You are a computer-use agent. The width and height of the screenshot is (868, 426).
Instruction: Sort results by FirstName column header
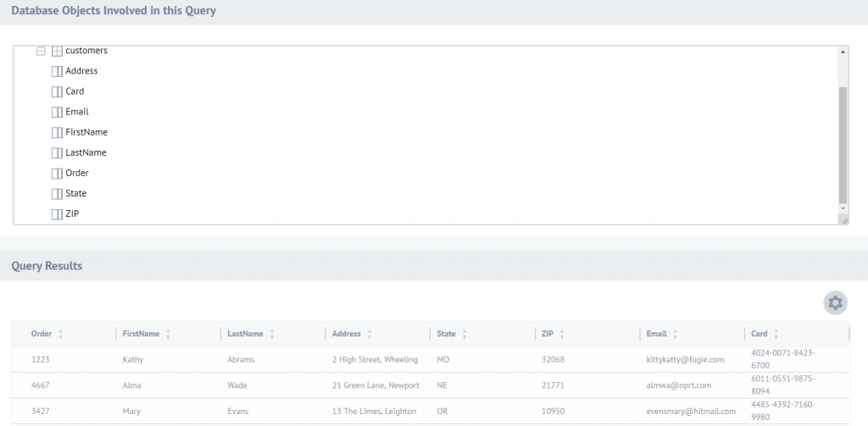pos(140,335)
